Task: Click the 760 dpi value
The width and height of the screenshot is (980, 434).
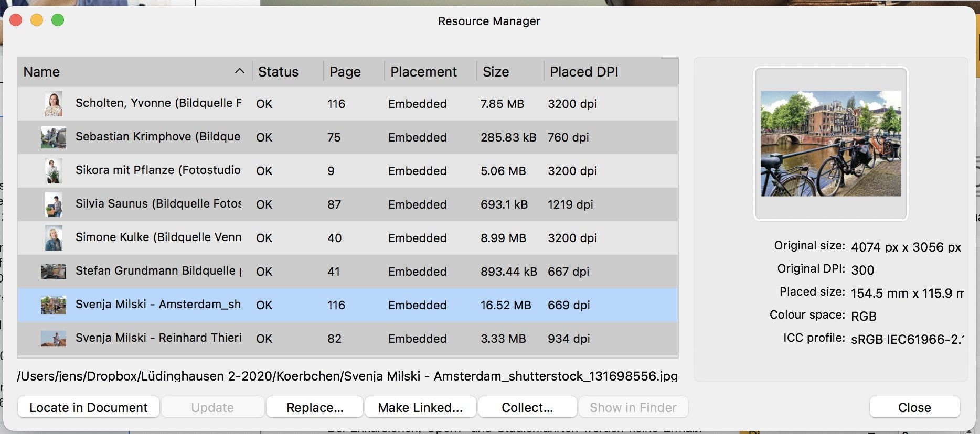Action: pos(568,137)
